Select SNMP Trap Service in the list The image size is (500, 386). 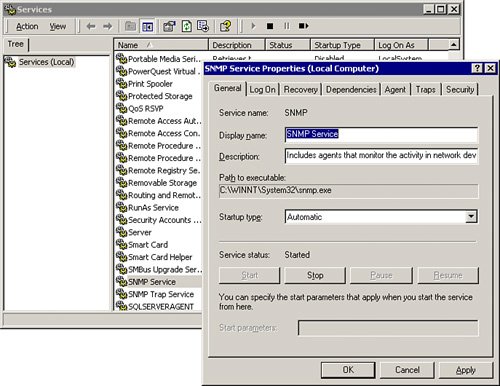[161, 294]
